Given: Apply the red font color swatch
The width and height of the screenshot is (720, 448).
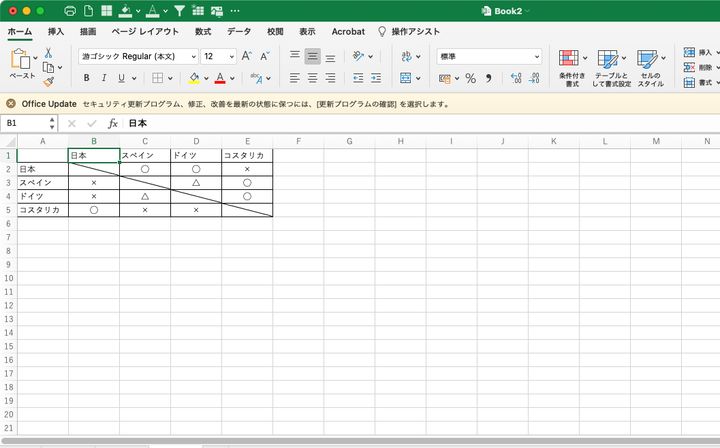Looking at the screenshot, I should pos(219,78).
